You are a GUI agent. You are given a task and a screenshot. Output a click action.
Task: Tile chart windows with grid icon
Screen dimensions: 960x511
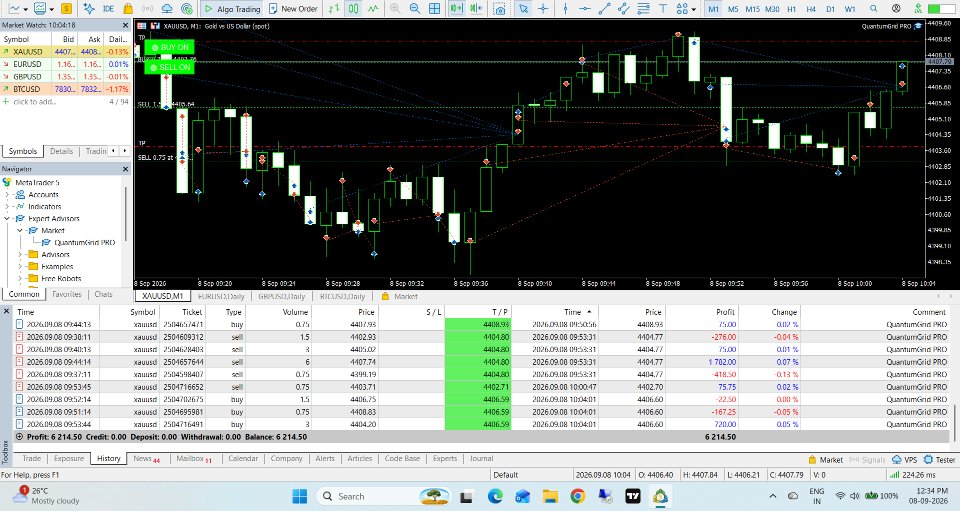434,9
